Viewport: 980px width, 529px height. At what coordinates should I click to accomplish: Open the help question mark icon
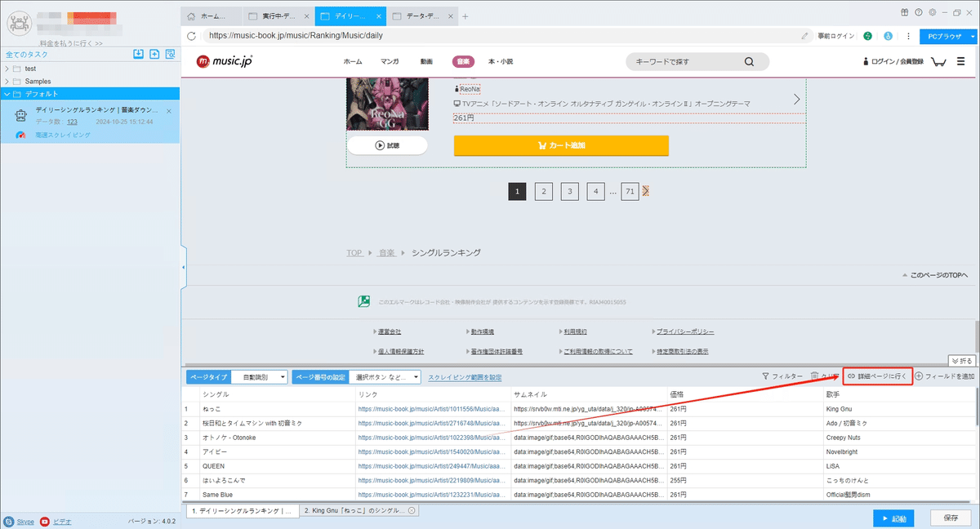coord(920,12)
